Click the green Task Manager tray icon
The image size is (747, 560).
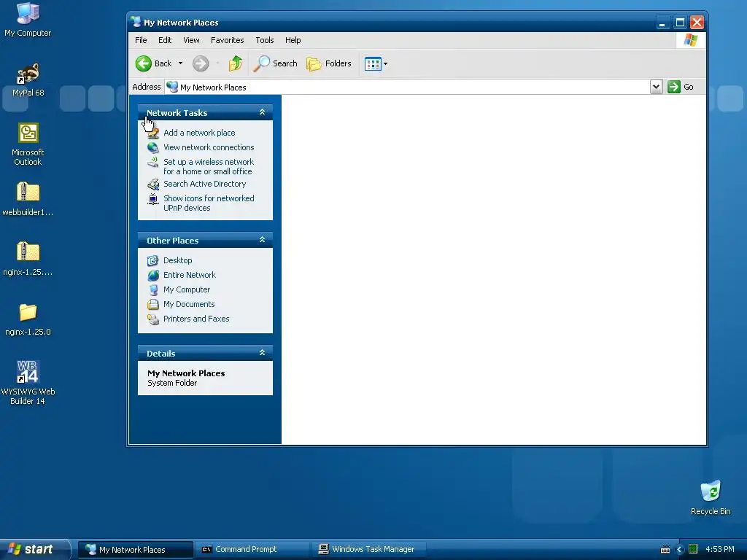click(x=693, y=549)
